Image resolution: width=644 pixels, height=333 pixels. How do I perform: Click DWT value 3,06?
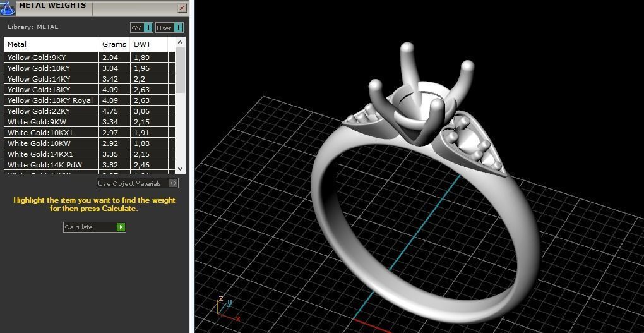coord(141,111)
